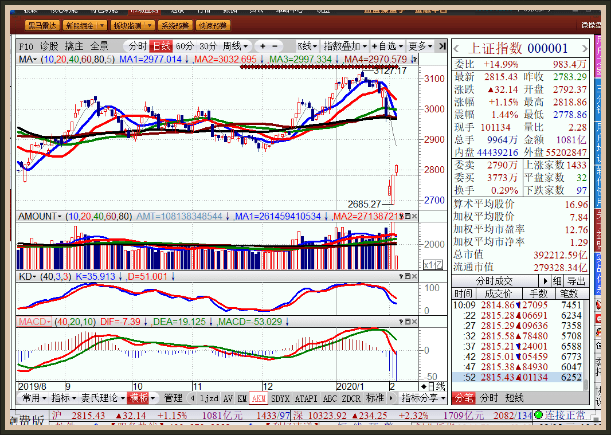This screenshot has width=611, height=435.
Task: Select the 日线 daily period
Action: (x=161, y=46)
